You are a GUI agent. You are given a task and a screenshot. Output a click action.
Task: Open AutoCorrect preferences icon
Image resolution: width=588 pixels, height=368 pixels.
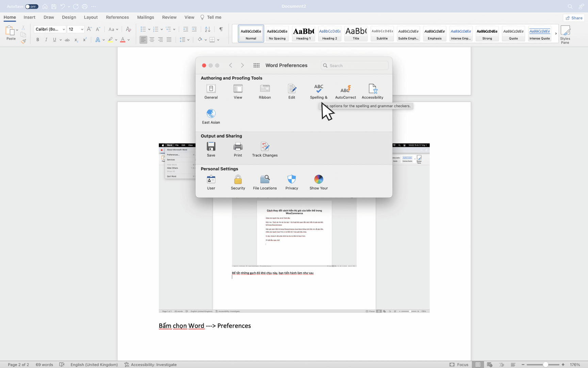pyautogui.click(x=345, y=92)
